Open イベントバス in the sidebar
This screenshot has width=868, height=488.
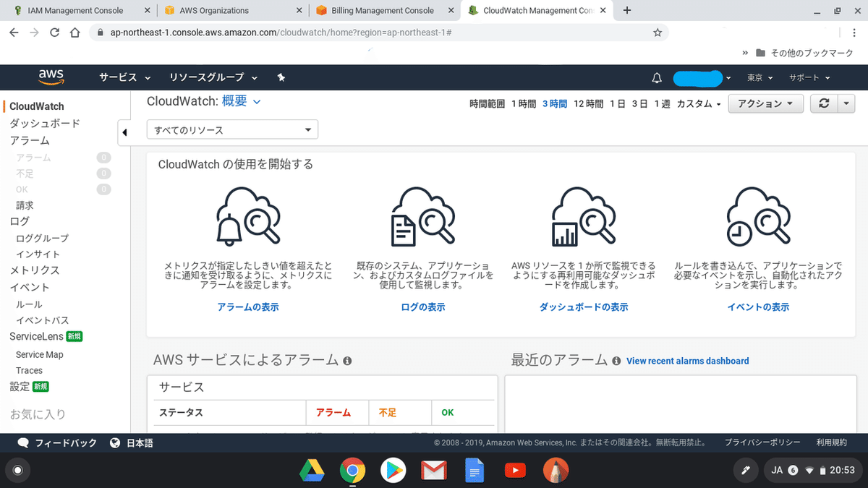pyautogui.click(x=43, y=320)
